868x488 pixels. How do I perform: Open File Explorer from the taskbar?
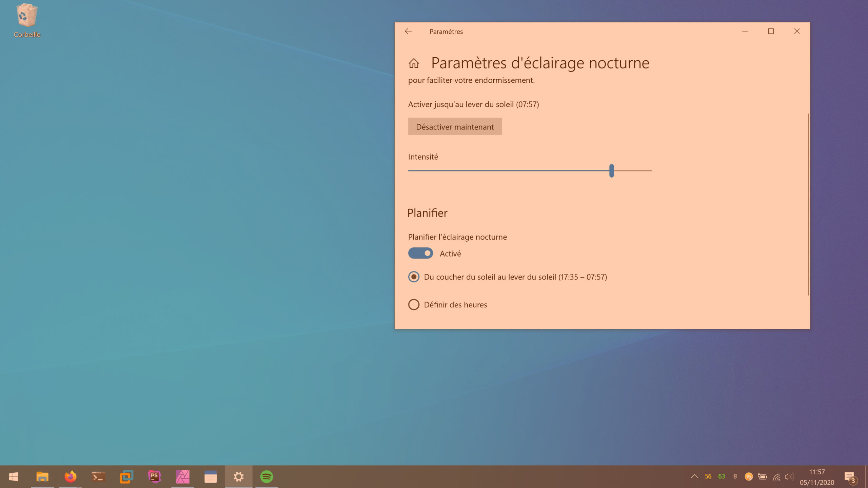point(42,477)
